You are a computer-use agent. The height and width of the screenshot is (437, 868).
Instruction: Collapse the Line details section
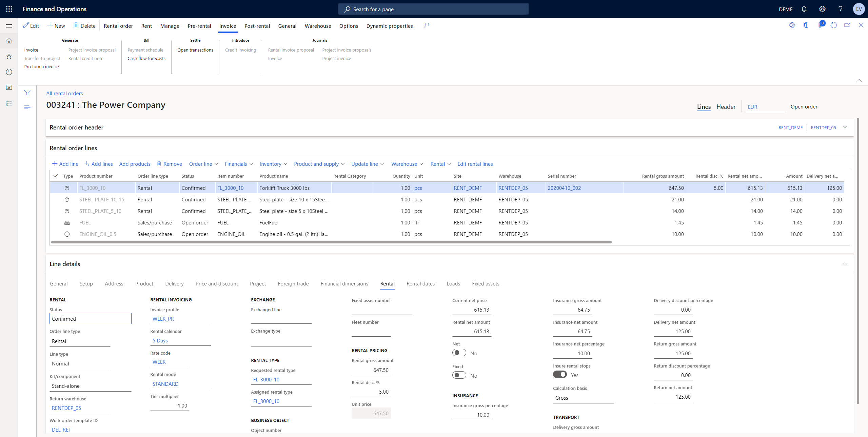845,264
